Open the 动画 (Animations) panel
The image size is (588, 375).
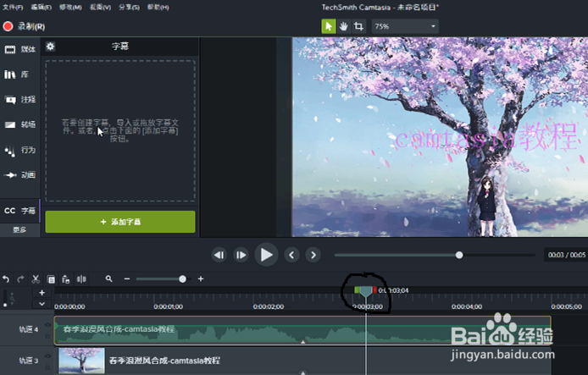[x=19, y=175]
